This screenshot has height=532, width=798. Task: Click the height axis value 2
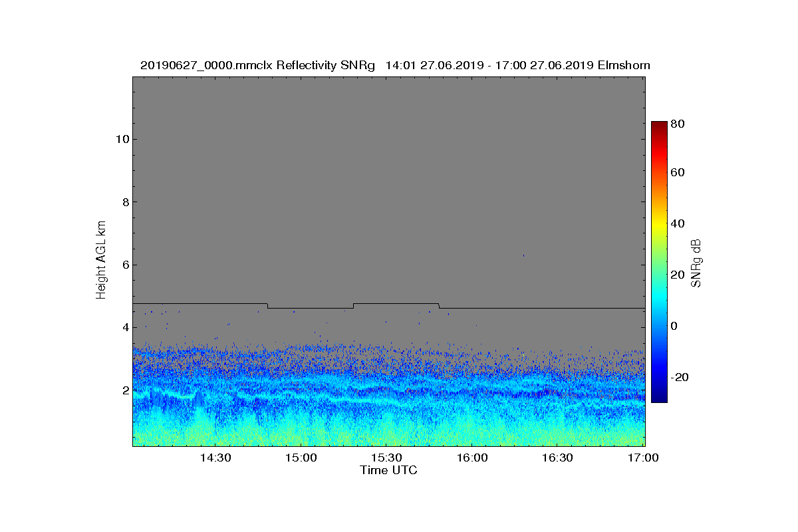coord(125,390)
